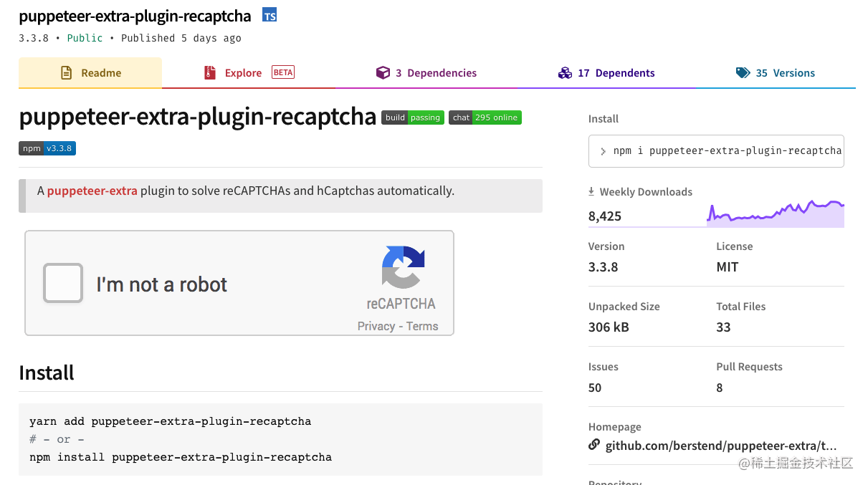Click the npm v3.3.8 badge

tap(47, 148)
